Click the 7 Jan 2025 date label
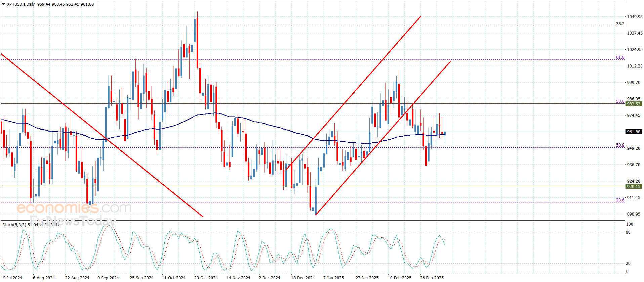The height and width of the screenshot is (282, 644). point(333,278)
